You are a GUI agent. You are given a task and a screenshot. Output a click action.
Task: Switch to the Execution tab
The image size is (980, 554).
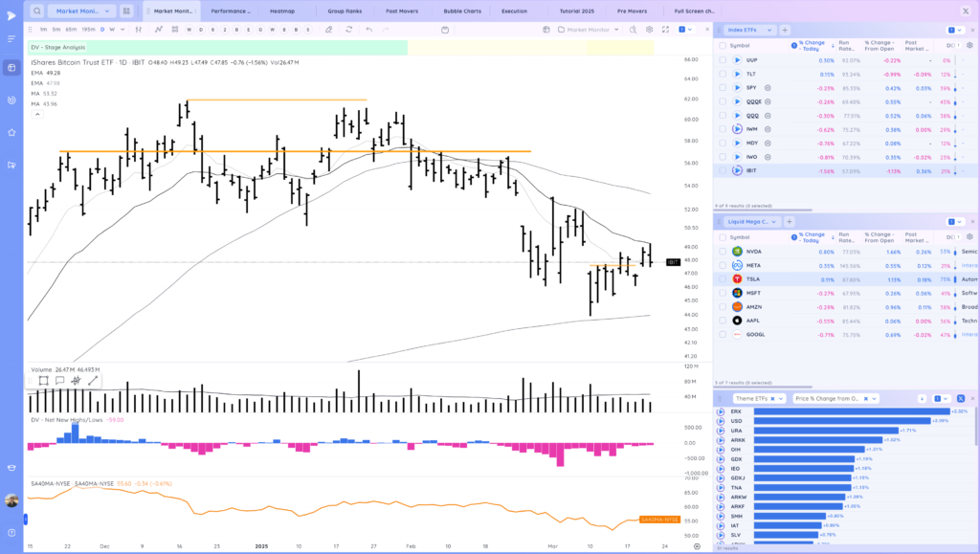pos(514,11)
